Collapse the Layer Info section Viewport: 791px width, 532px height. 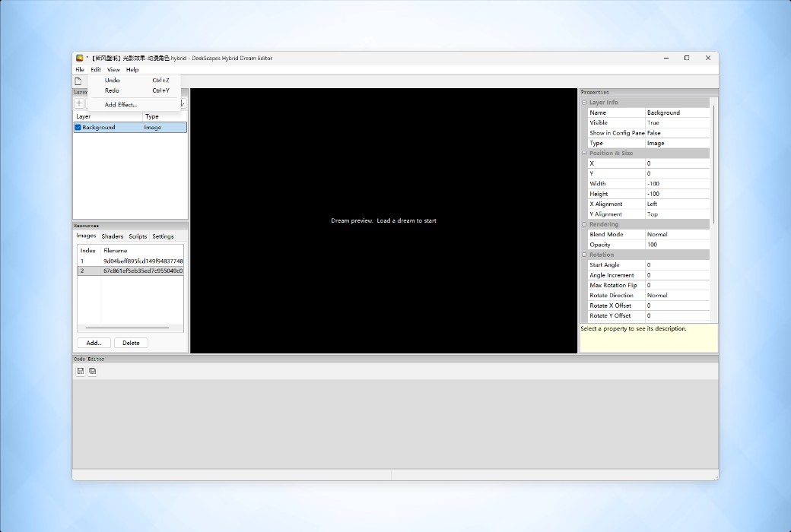pyautogui.click(x=584, y=103)
